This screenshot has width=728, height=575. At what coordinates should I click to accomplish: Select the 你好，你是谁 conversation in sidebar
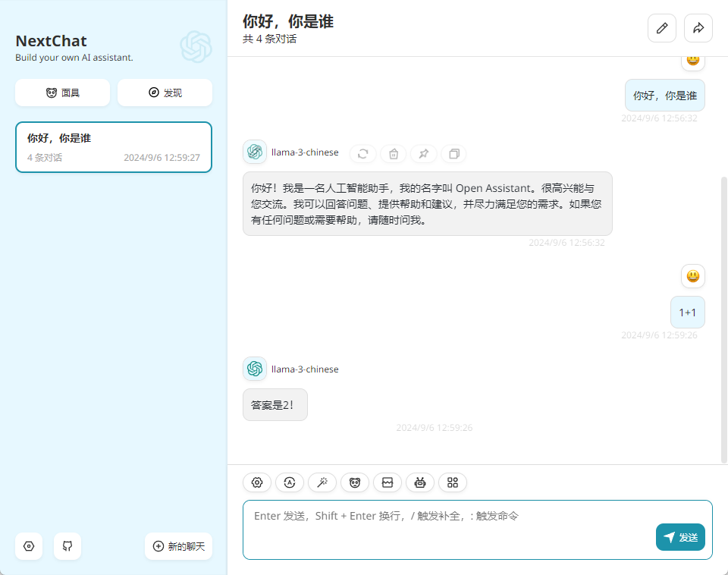114,147
